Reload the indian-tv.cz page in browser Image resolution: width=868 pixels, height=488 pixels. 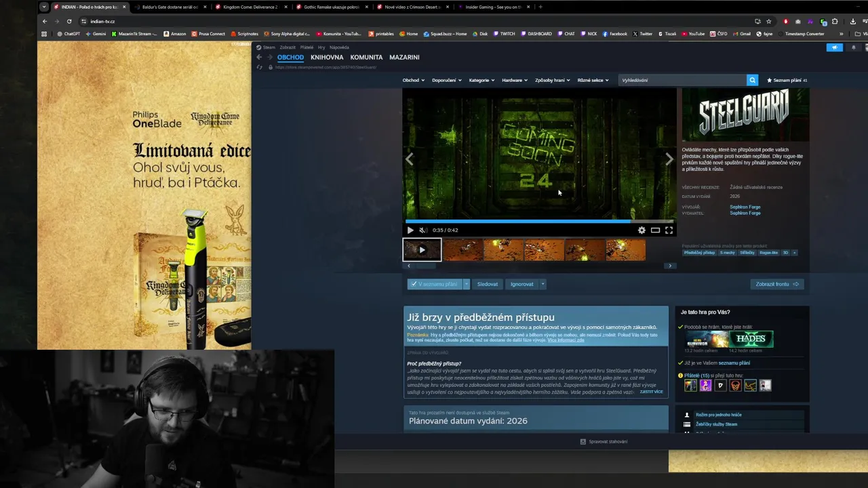pos(69,21)
